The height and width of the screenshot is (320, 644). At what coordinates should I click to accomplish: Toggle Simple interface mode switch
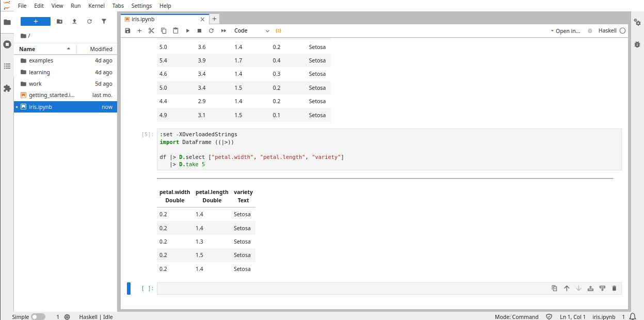[x=38, y=317]
